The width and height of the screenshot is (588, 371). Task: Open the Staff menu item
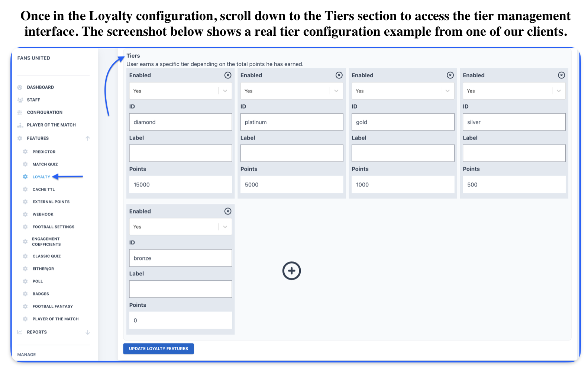33,100
